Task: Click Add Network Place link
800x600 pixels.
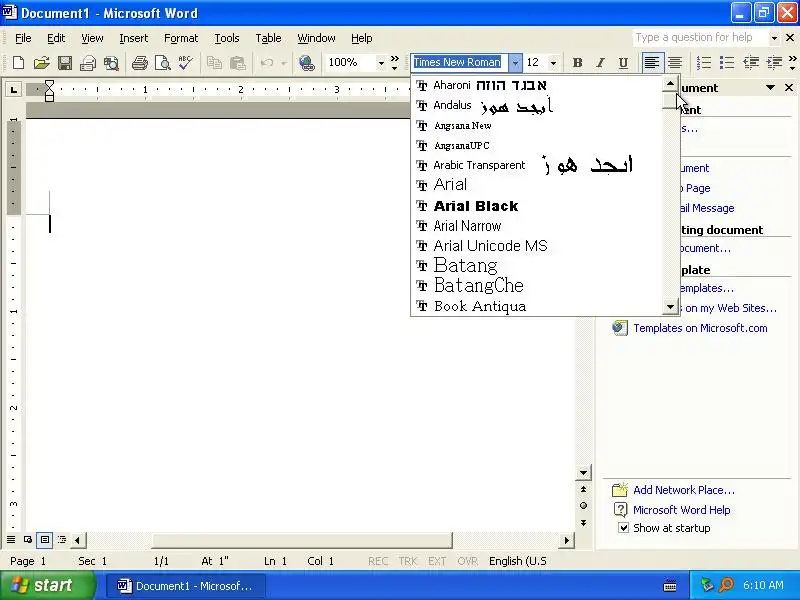Action: point(684,490)
